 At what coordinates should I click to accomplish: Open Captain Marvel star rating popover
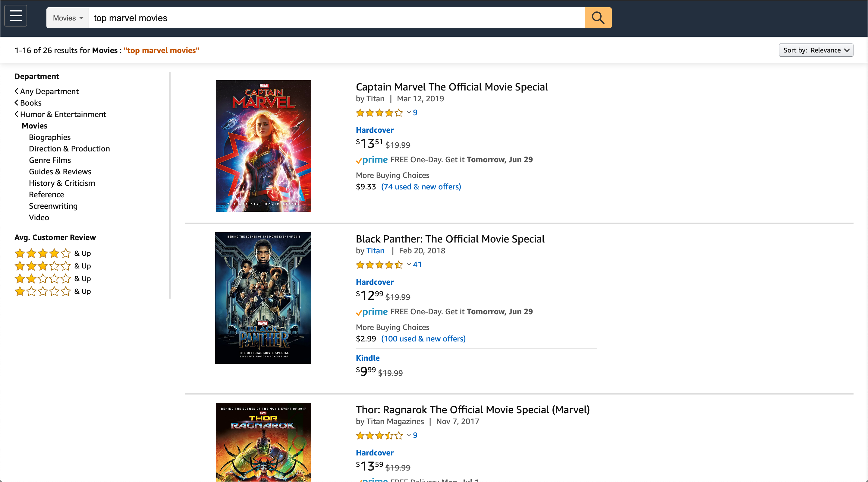click(x=383, y=113)
